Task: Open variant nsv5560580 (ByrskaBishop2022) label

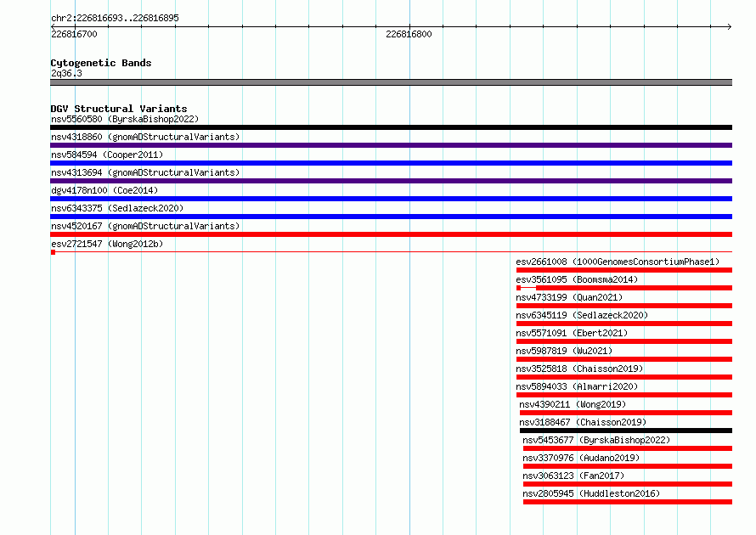Action: coord(125,119)
